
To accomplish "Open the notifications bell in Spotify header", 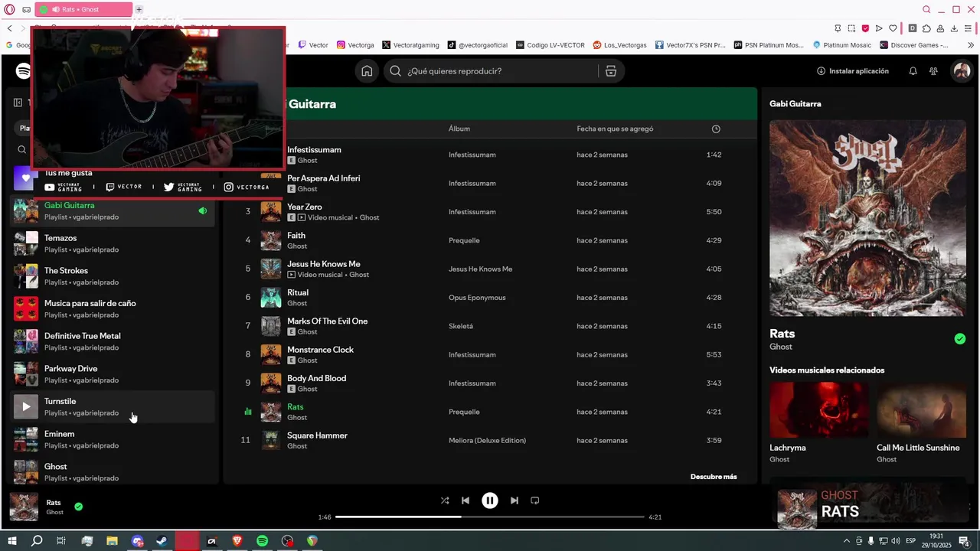I will coord(913,71).
